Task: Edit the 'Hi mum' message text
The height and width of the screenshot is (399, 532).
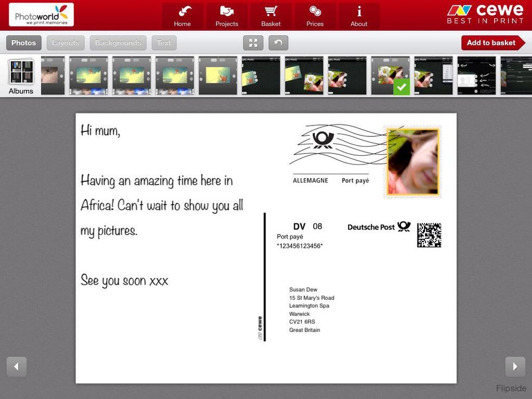Action: point(162,205)
